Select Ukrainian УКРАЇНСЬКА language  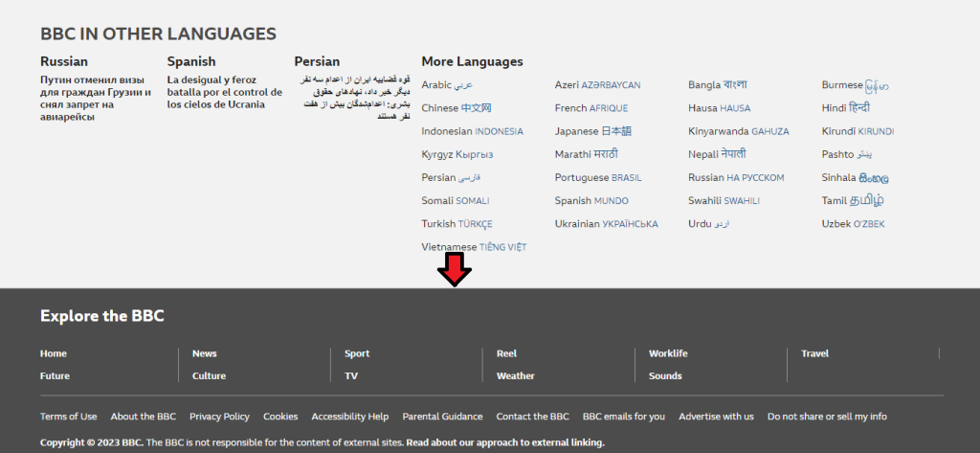point(606,223)
